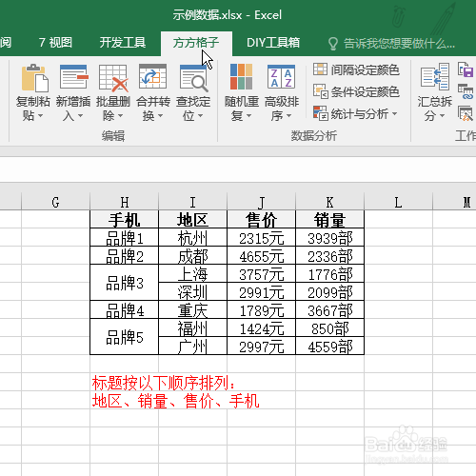Select column I header
The width and height of the screenshot is (476, 476).
coord(192,202)
